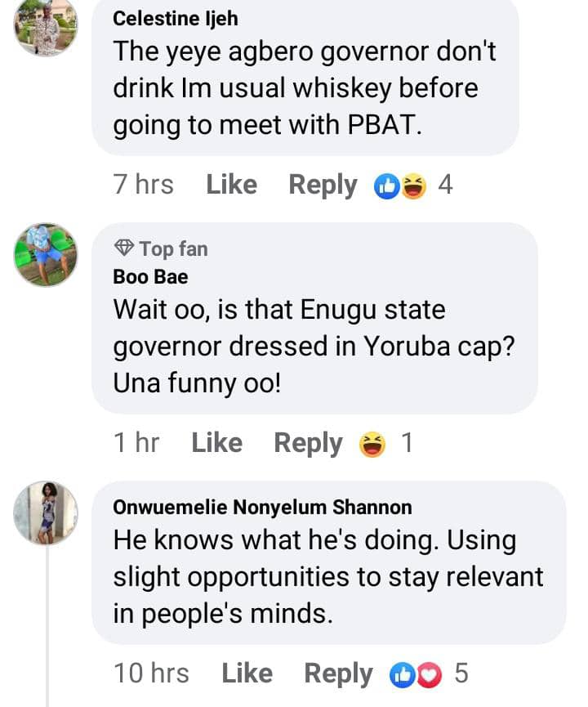Reply to Boo Bae's comment
The width and height of the screenshot is (588, 707).
point(308,443)
